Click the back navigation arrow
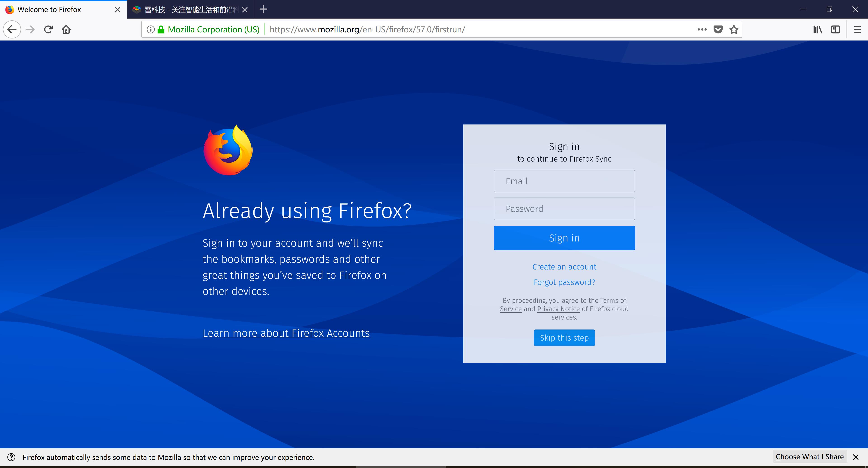Image resolution: width=868 pixels, height=468 pixels. (x=12, y=30)
